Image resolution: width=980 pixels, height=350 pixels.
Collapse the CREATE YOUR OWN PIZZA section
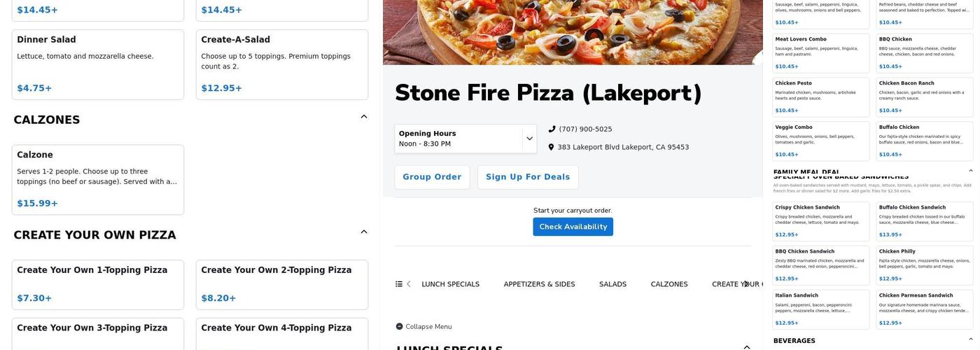click(x=364, y=232)
